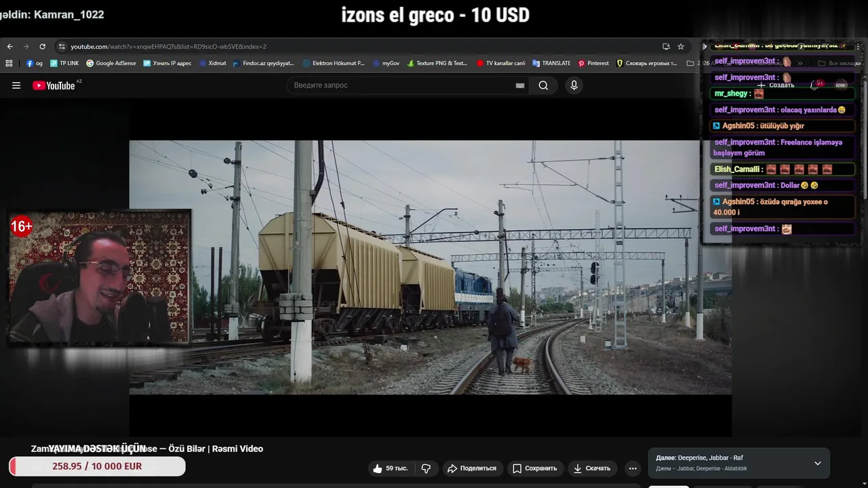Image resolution: width=868 pixels, height=488 pixels.
Task: Open the Elektron Hökumət bookmark
Action: coord(334,63)
